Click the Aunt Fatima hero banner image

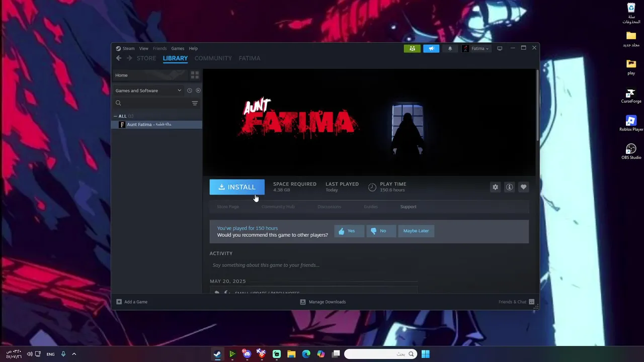click(x=369, y=122)
